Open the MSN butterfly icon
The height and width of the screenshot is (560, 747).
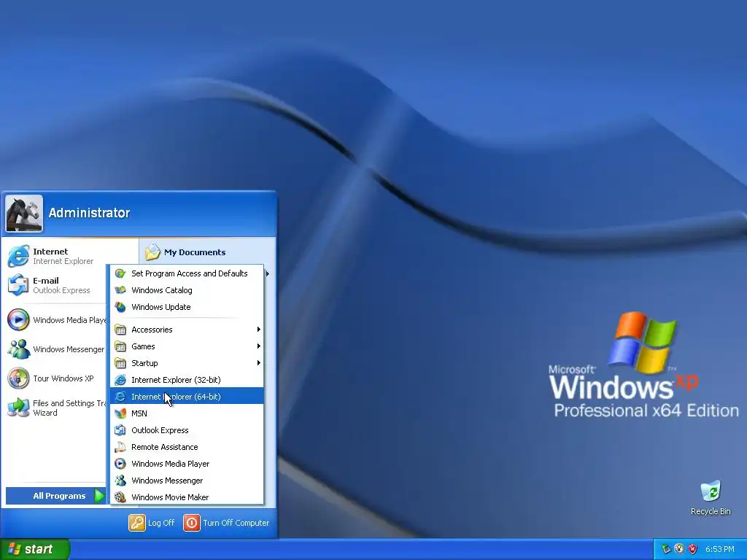pos(120,413)
